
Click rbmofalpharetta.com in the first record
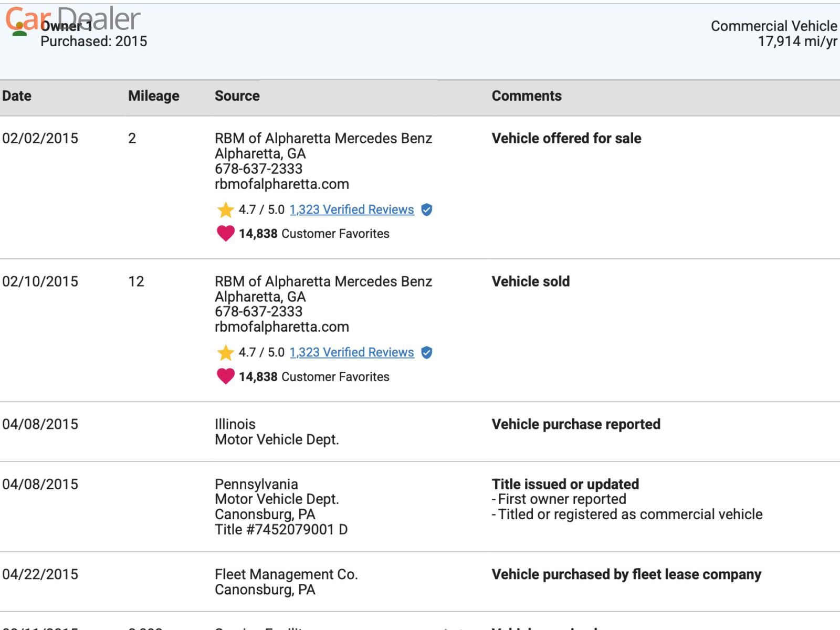tap(281, 184)
